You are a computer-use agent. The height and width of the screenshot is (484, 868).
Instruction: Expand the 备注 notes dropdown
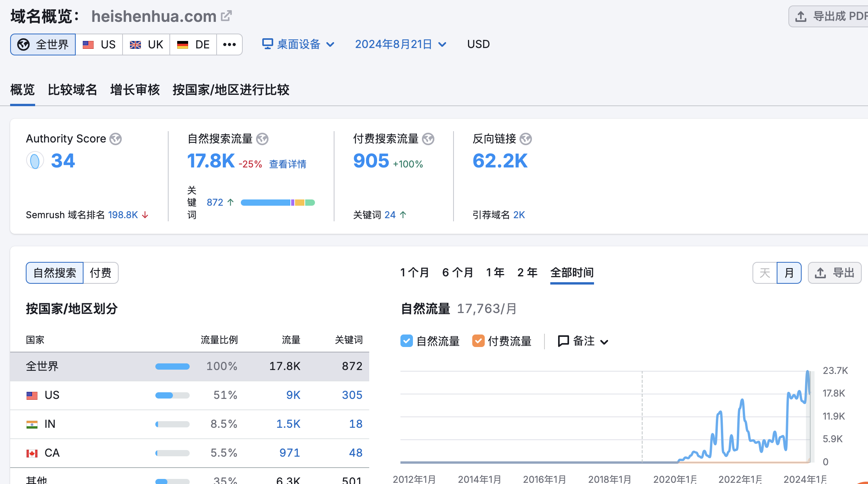583,341
